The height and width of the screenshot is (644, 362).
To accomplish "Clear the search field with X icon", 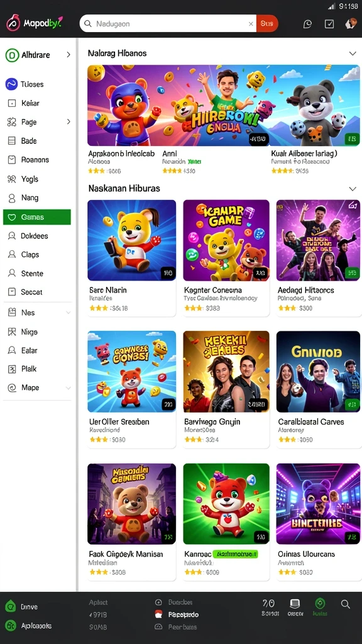I will tap(251, 24).
